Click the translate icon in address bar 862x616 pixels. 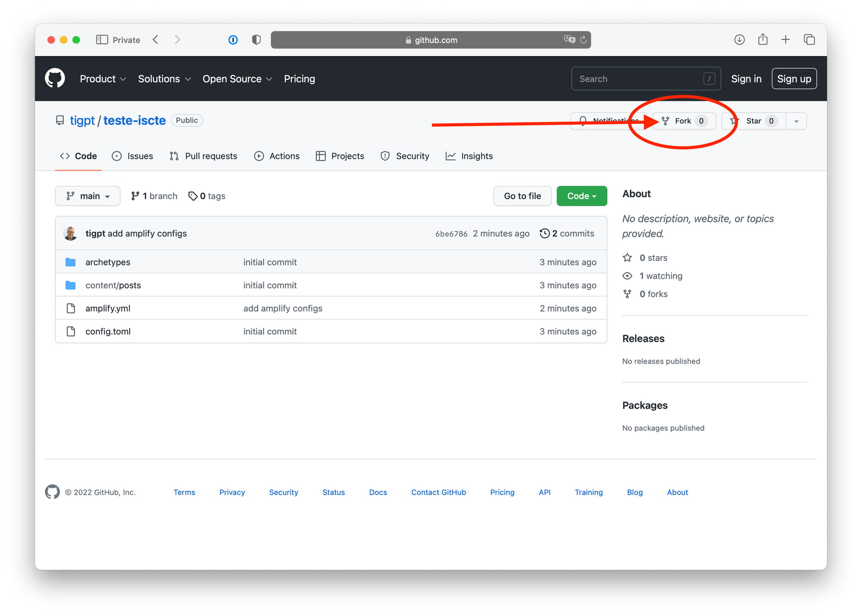pos(569,39)
